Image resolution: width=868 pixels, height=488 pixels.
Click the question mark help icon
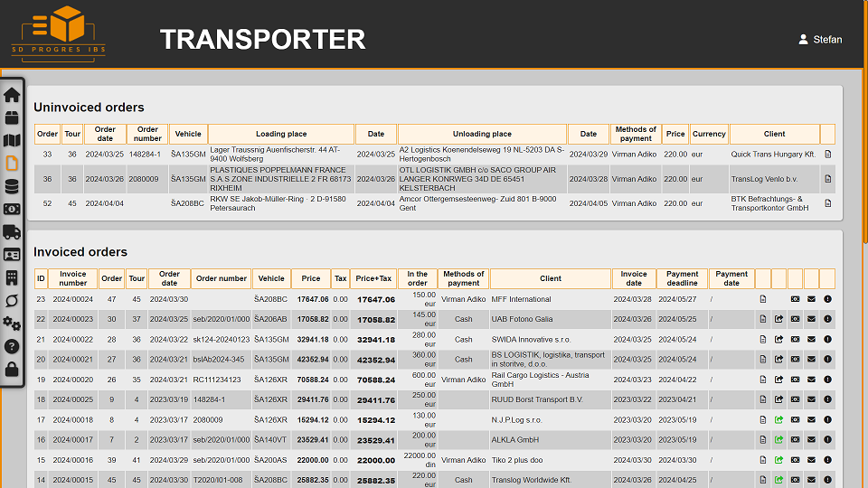click(12, 346)
